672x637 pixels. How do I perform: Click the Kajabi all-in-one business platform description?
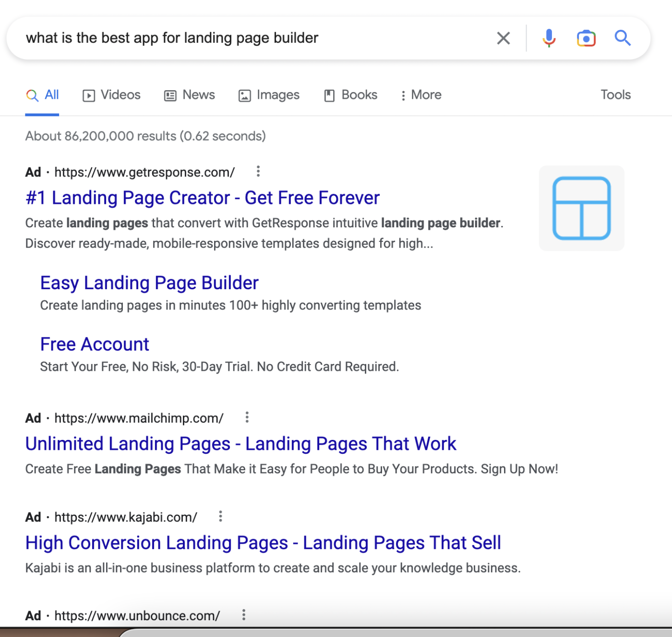(273, 568)
